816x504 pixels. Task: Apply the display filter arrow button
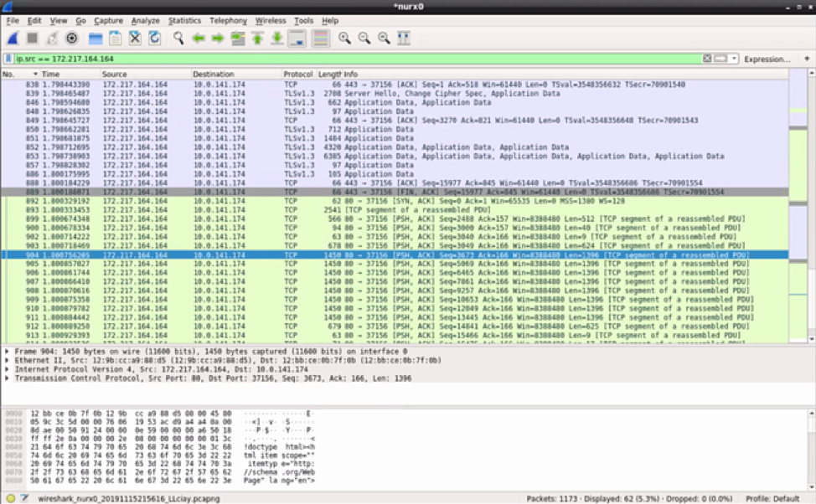pyautogui.click(x=720, y=59)
